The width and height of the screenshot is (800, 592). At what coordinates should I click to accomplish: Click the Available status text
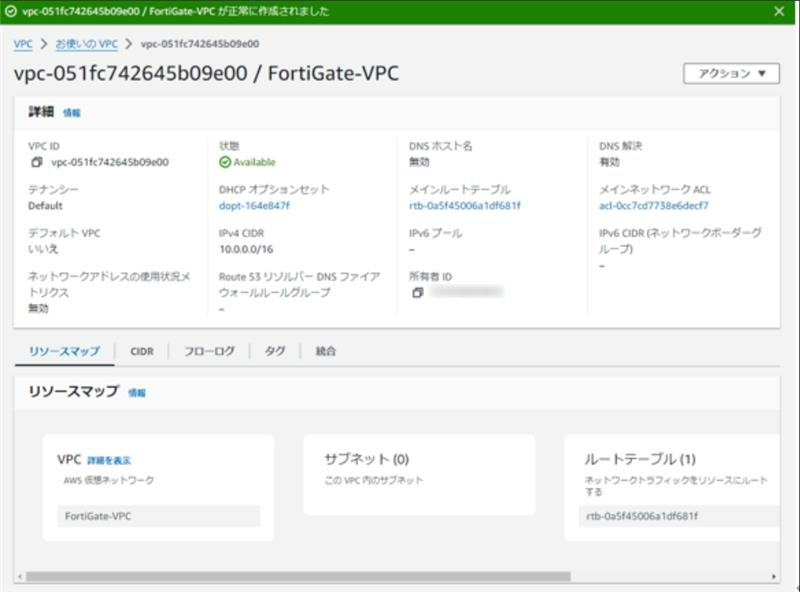click(255, 162)
